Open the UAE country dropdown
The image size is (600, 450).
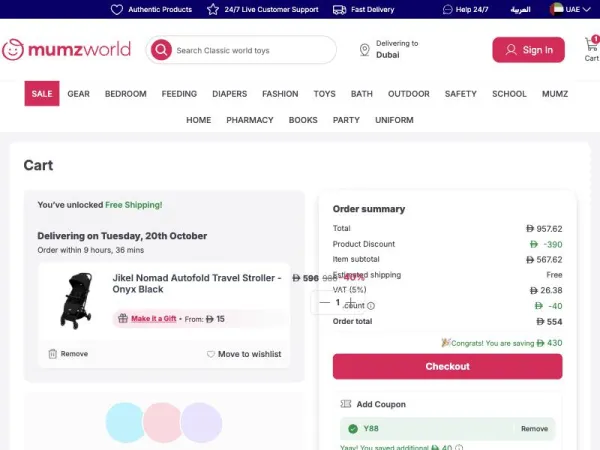(x=570, y=9)
